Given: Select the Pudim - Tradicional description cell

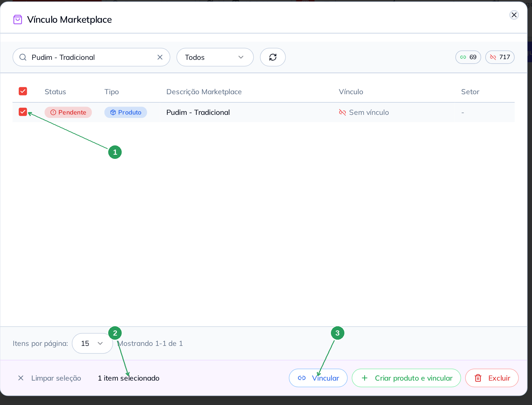Looking at the screenshot, I should [x=198, y=112].
